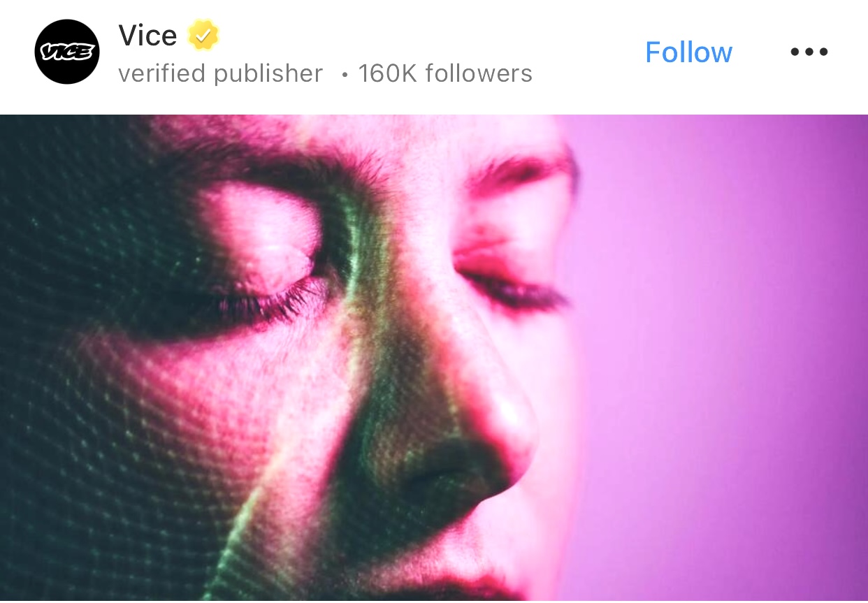868x603 pixels.
Task: Select the white VICE wordmark inside avatar
Action: tap(67, 52)
